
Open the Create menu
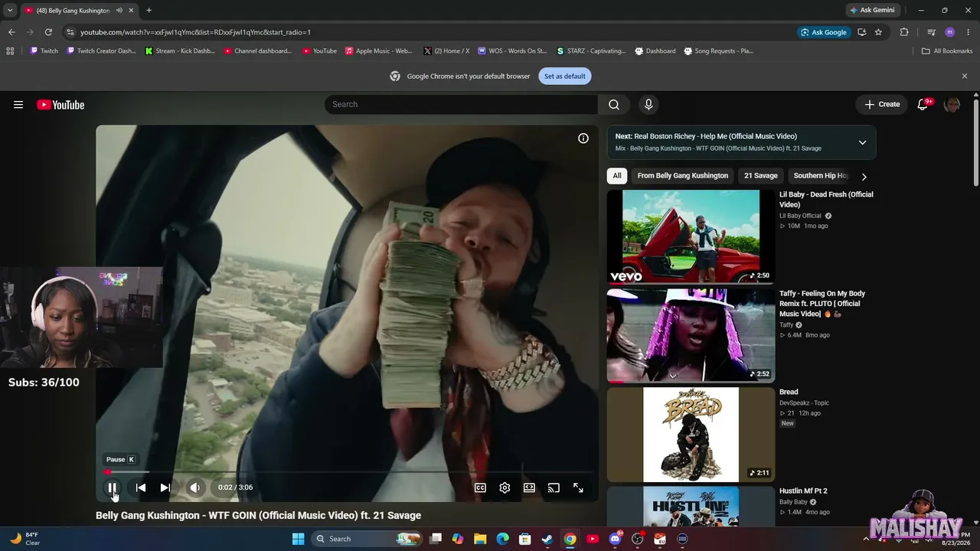click(x=882, y=104)
